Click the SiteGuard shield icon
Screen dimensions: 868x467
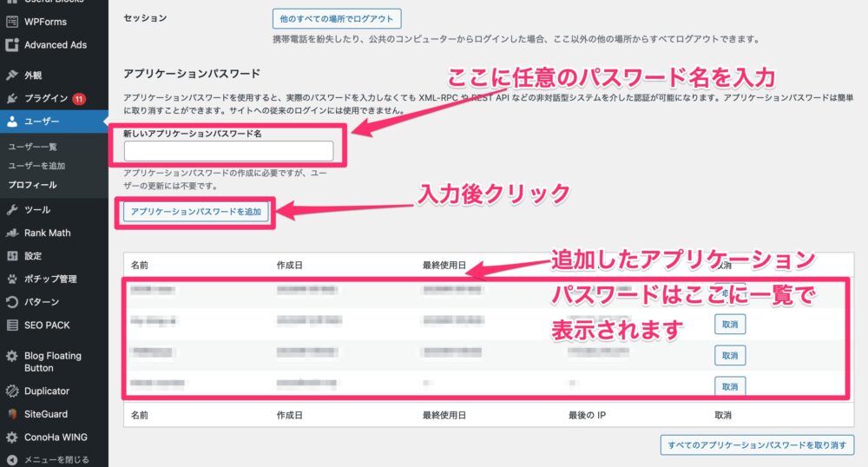pos(12,414)
